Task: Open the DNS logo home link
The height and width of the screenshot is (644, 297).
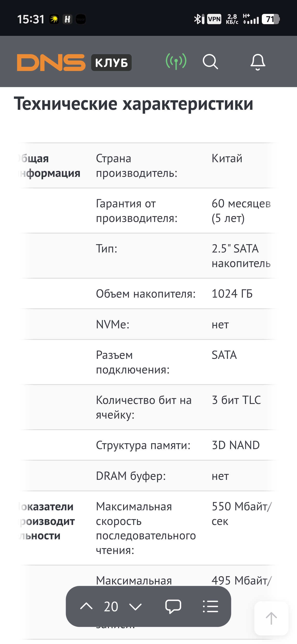Action: pos(51,62)
